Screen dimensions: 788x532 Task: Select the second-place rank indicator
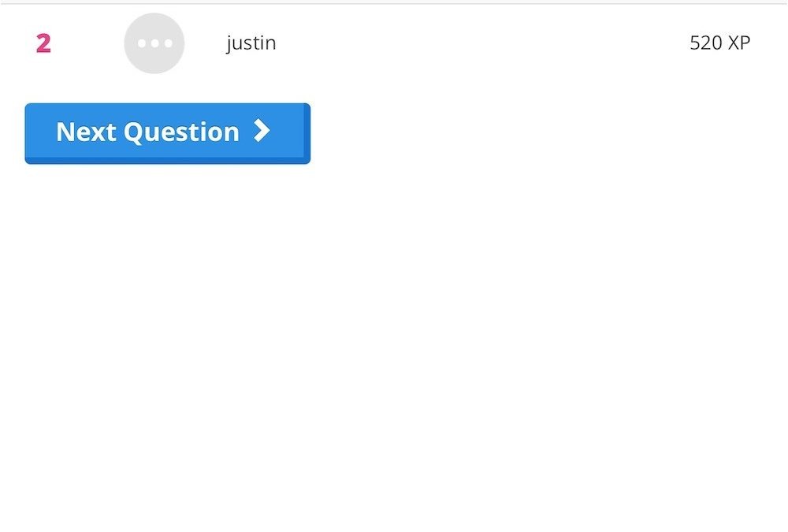[x=43, y=44]
